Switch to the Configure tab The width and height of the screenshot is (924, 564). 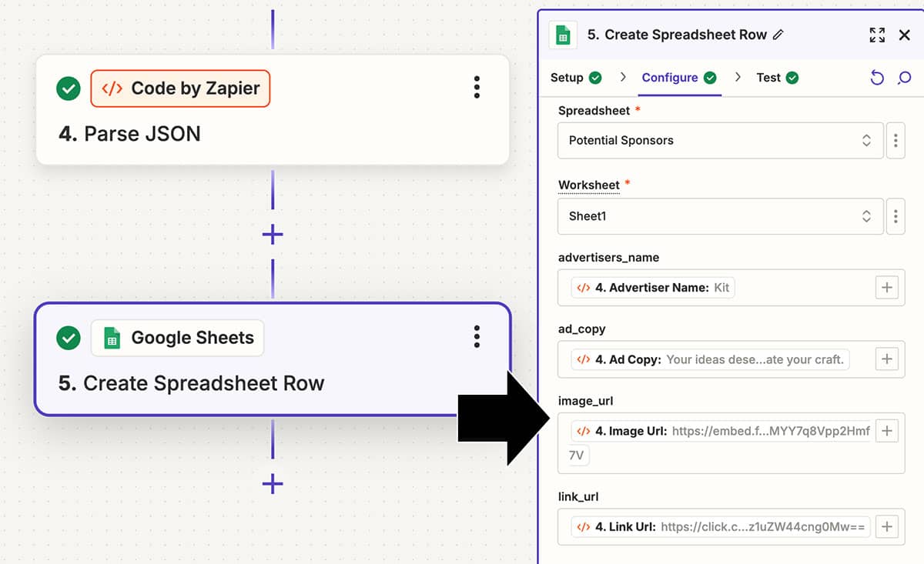click(679, 78)
